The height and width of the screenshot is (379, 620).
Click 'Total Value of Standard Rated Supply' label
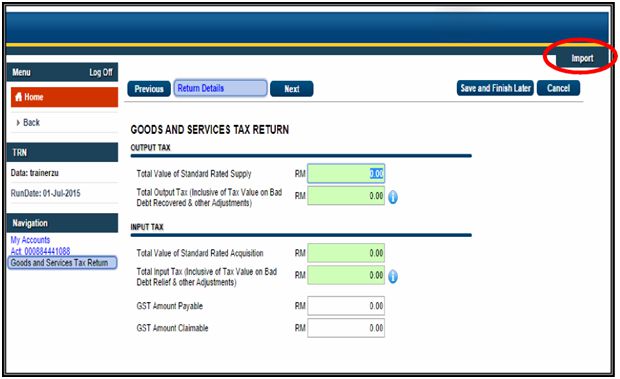[194, 174]
